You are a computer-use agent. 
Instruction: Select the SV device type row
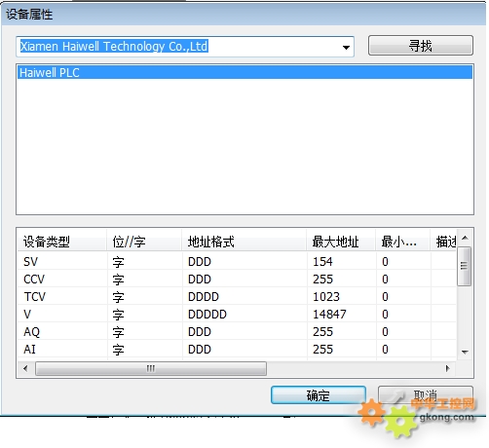click(x=237, y=262)
